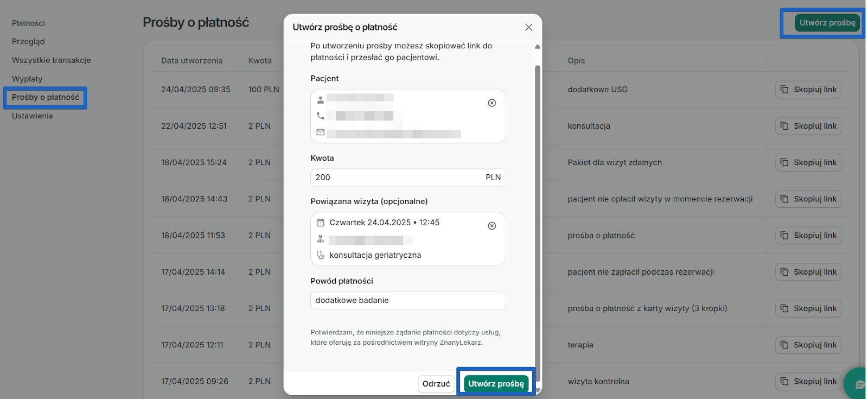Remove the selected patient using the clear icon
This screenshot has width=868, height=399.
(x=492, y=103)
